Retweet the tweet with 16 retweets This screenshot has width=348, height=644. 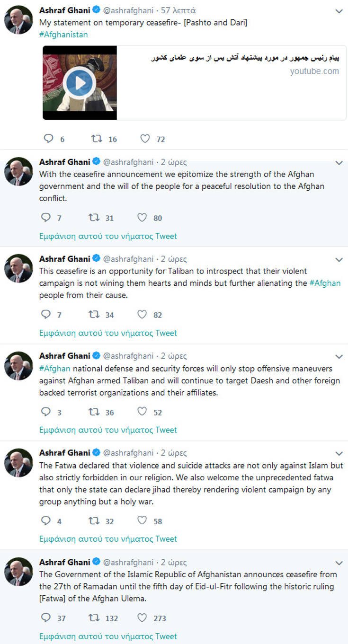click(97, 139)
